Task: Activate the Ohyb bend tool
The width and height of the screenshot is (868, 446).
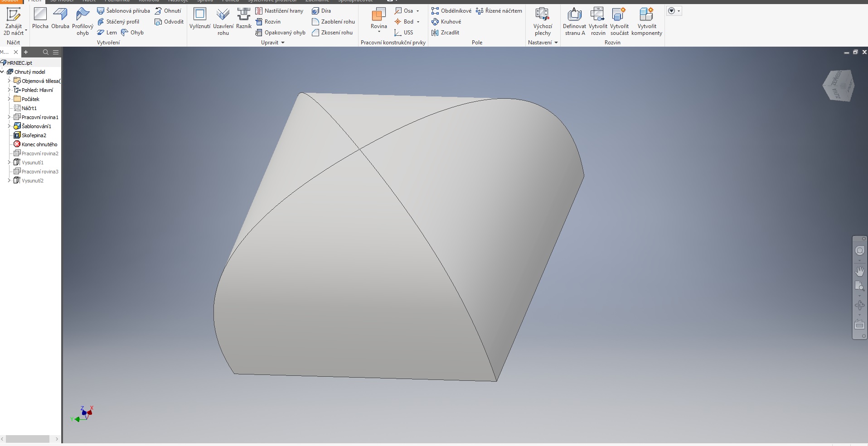Action: (132, 33)
